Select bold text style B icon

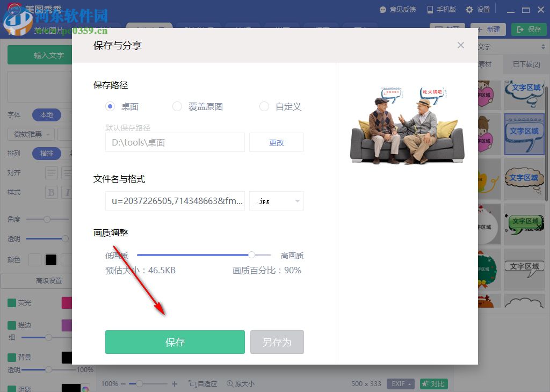(52, 192)
